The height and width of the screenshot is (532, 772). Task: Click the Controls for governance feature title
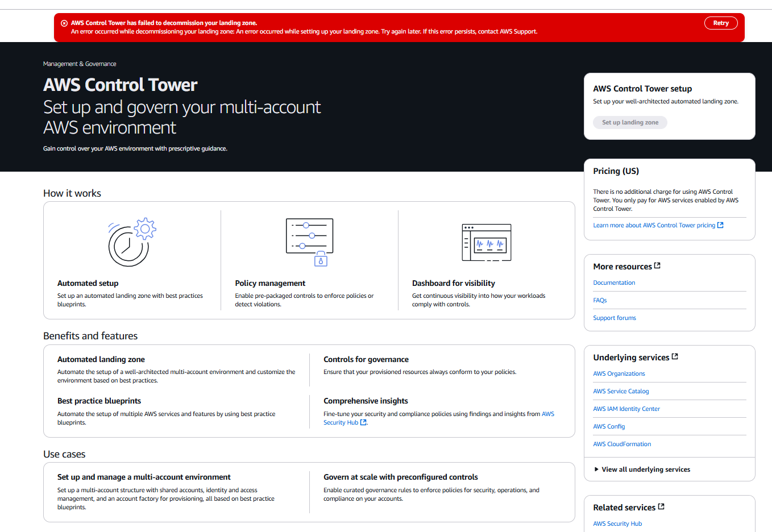366,359
